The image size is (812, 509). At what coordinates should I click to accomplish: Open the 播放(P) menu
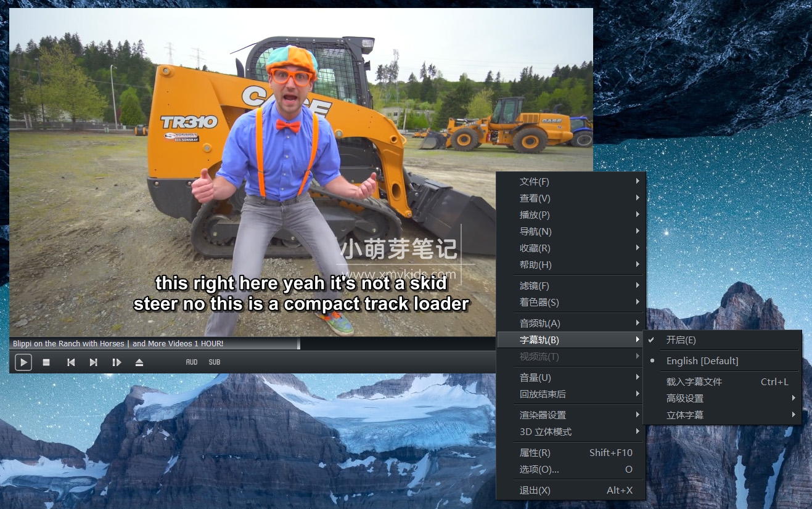click(x=535, y=214)
